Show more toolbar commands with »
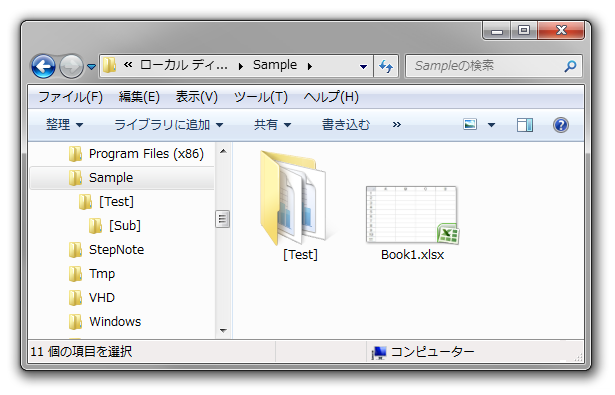This screenshot has width=615, height=395. tap(397, 125)
